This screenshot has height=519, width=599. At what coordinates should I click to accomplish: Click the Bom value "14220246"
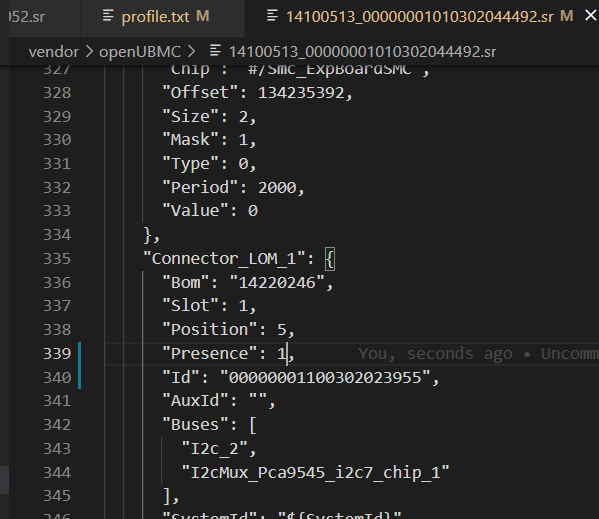point(277,283)
